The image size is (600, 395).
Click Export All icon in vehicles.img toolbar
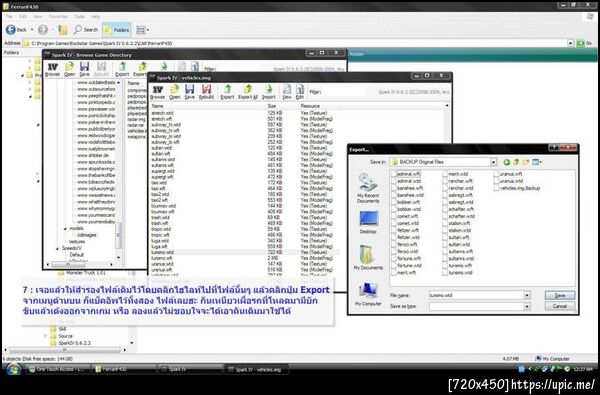pyautogui.click(x=248, y=92)
